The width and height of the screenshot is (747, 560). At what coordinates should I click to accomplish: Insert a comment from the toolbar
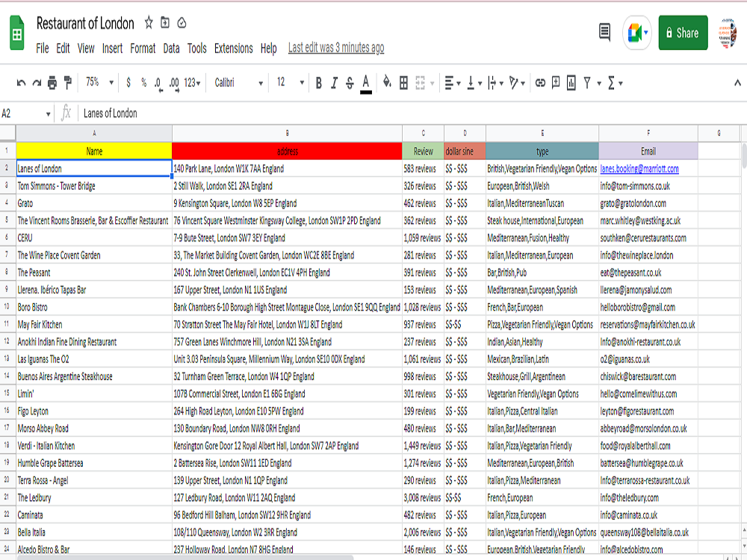pyautogui.click(x=555, y=84)
